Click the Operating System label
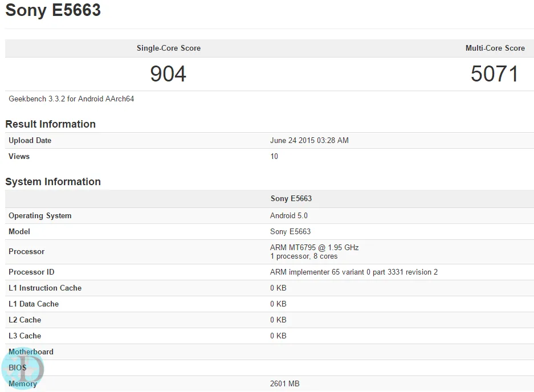The height and width of the screenshot is (392, 534). tap(40, 215)
